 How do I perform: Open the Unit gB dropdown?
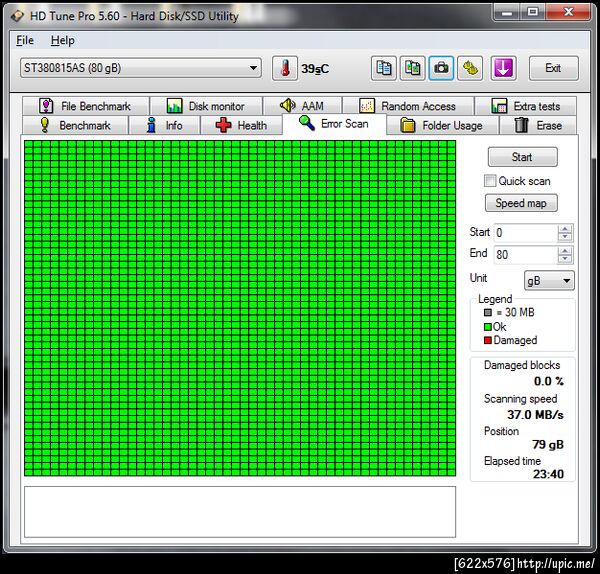tap(549, 280)
